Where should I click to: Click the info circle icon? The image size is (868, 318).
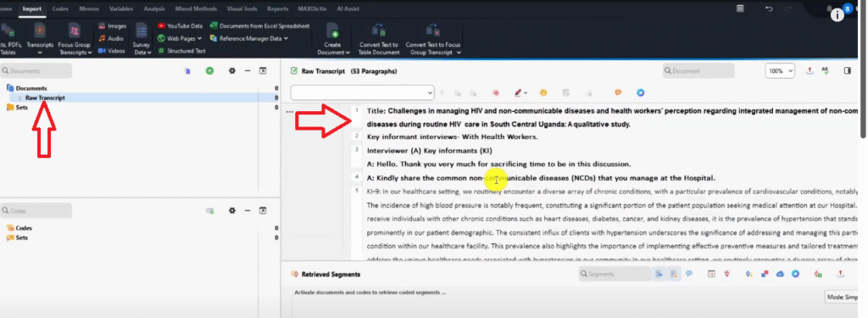(837, 15)
